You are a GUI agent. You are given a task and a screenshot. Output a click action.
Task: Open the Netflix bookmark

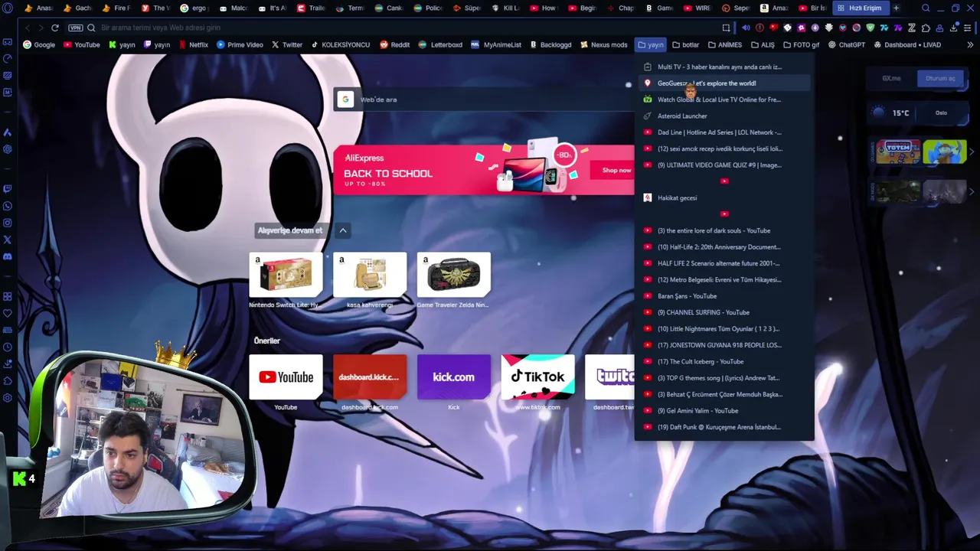pos(193,44)
